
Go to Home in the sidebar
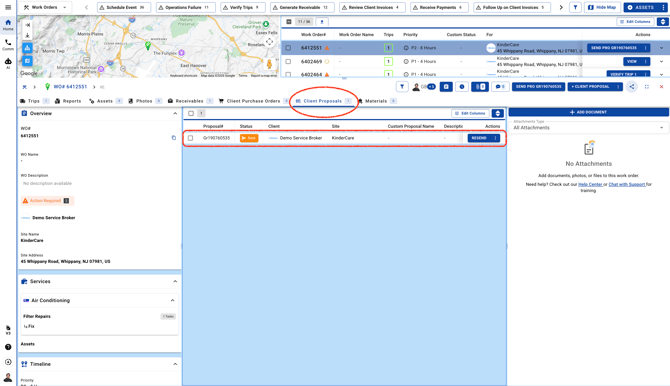[x=8, y=25]
